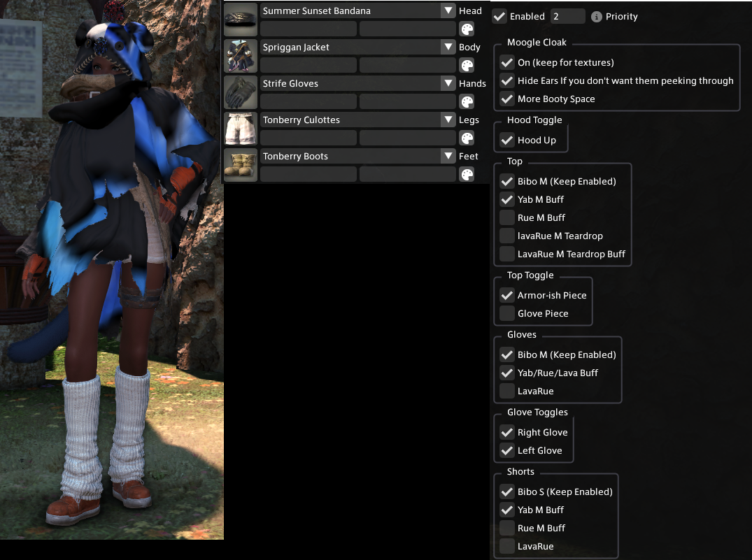The width and height of the screenshot is (752, 560).
Task: Click the 'Shorts' group label
Action: tap(520, 472)
